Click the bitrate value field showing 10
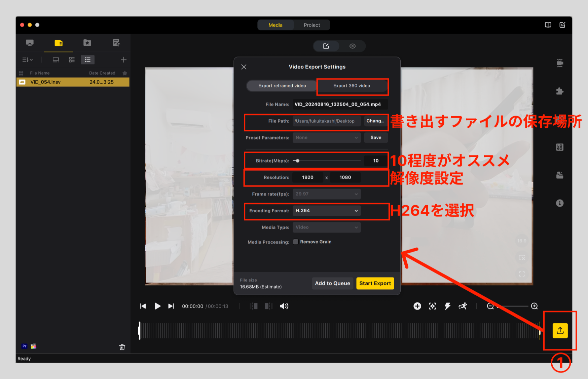 click(376, 161)
